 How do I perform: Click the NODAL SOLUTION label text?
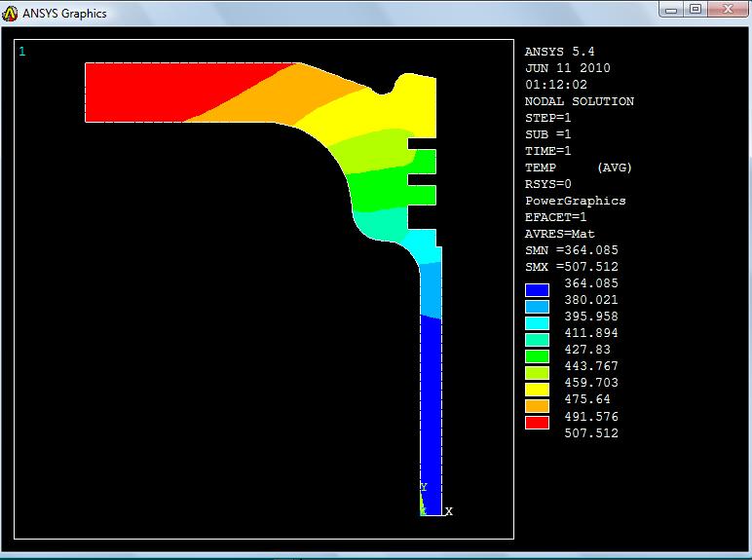click(579, 101)
